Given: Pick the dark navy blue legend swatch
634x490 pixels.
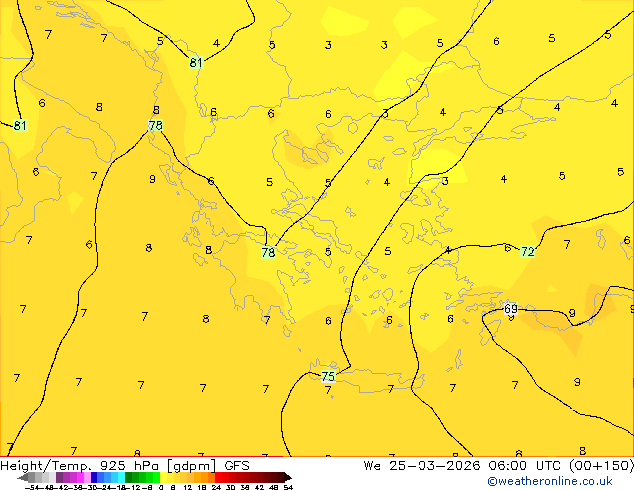Looking at the screenshot, I should point(94,477).
